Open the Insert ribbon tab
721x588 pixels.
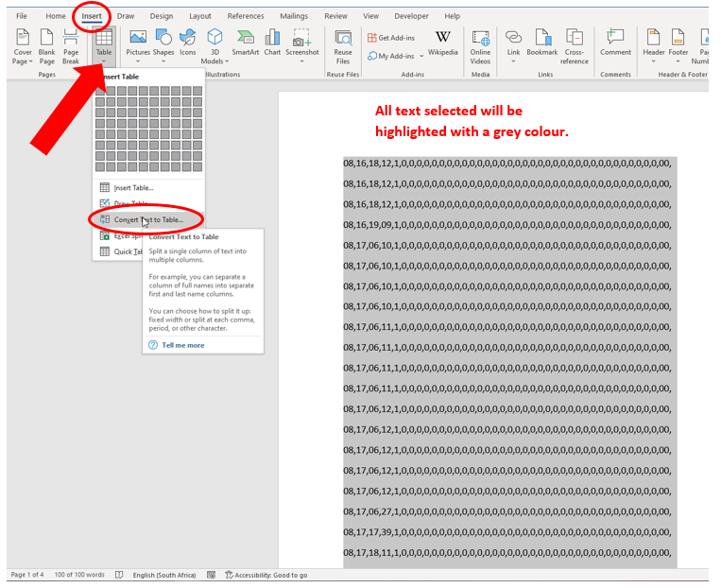(92, 16)
